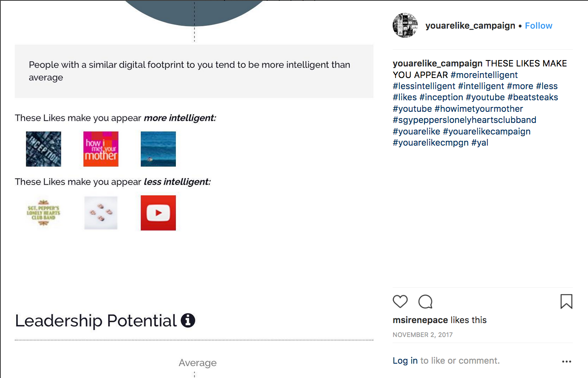
Task: Click the Leadership Potential info icon
Action: pos(188,320)
